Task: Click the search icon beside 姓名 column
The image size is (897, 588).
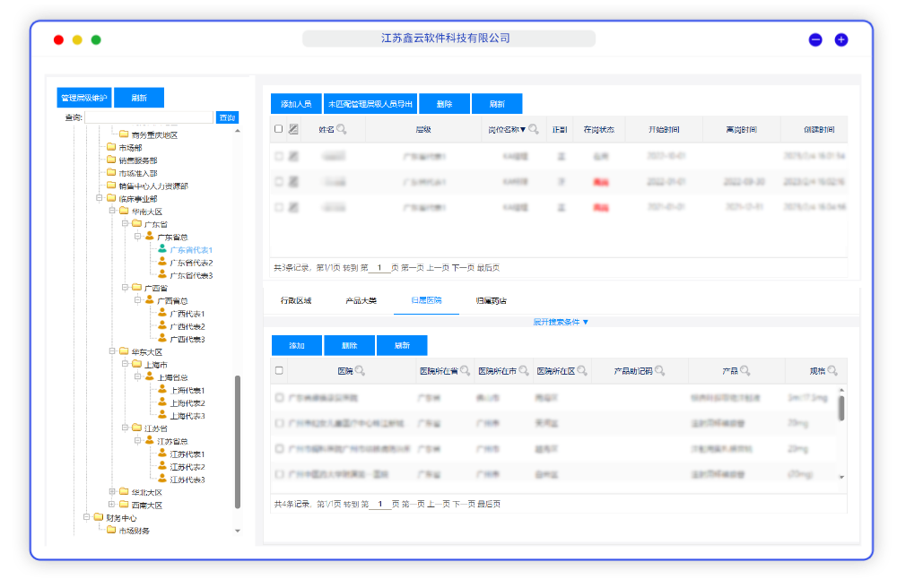Action: [342, 130]
